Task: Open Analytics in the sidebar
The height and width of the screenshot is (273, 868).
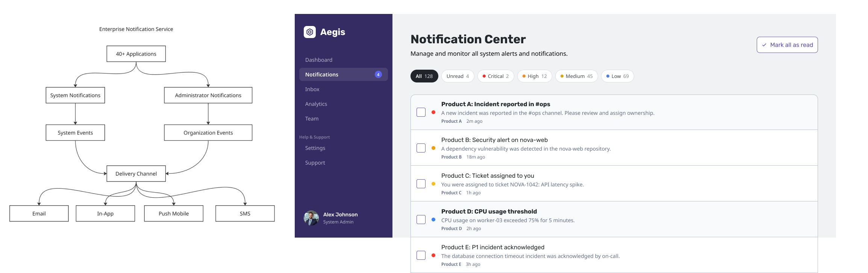Action: 343,104
